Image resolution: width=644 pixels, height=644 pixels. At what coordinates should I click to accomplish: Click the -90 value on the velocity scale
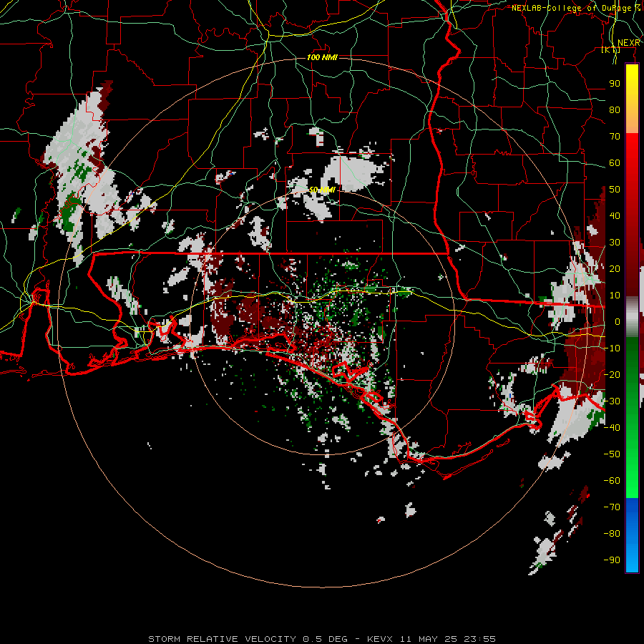612,560
